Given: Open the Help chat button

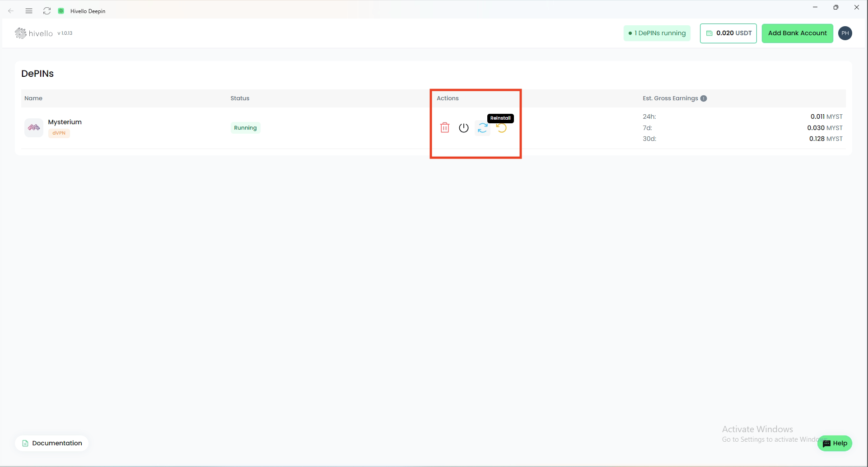Looking at the screenshot, I should 835,443.
